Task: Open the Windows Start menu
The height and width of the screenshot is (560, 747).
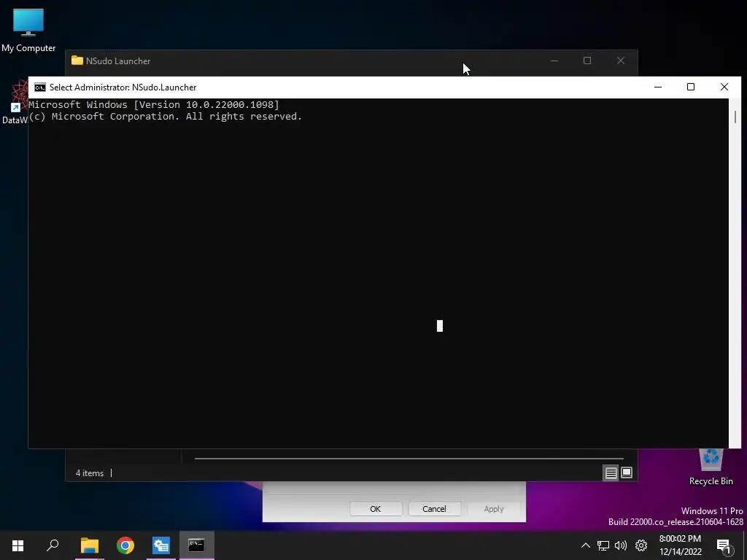Action: tap(18, 545)
